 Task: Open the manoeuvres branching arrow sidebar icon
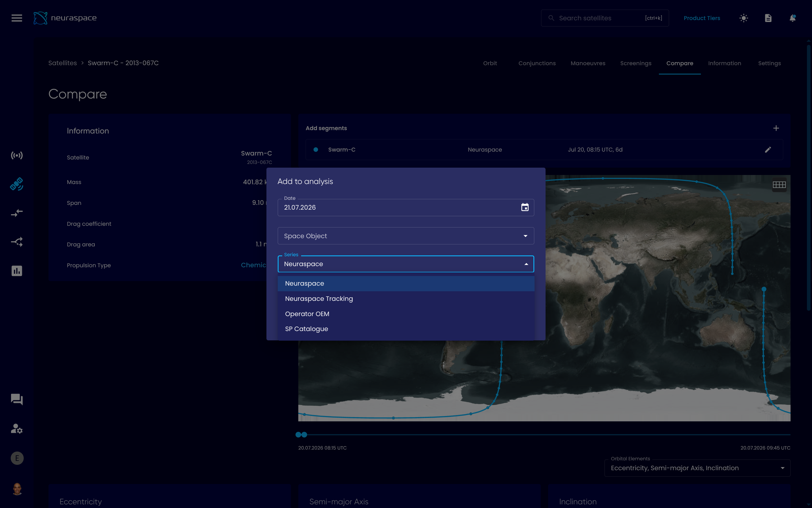click(x=17, y=242)
